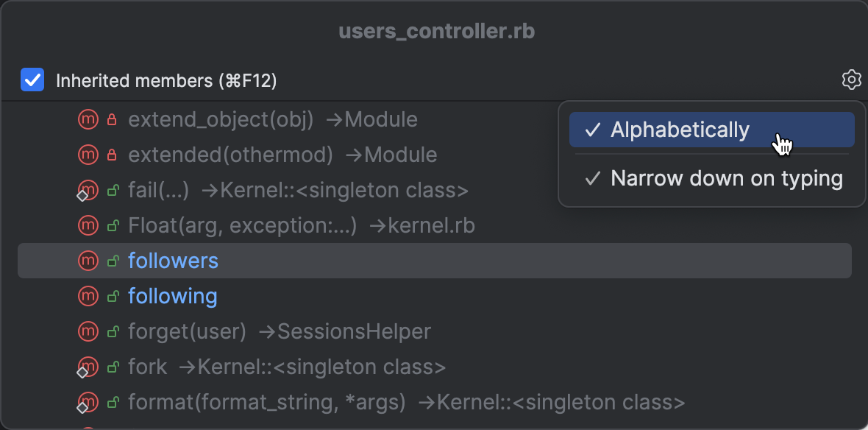The image size is (868, 430).
Task: Click the open-lock badge next to following
Action: tap(112, 296)
